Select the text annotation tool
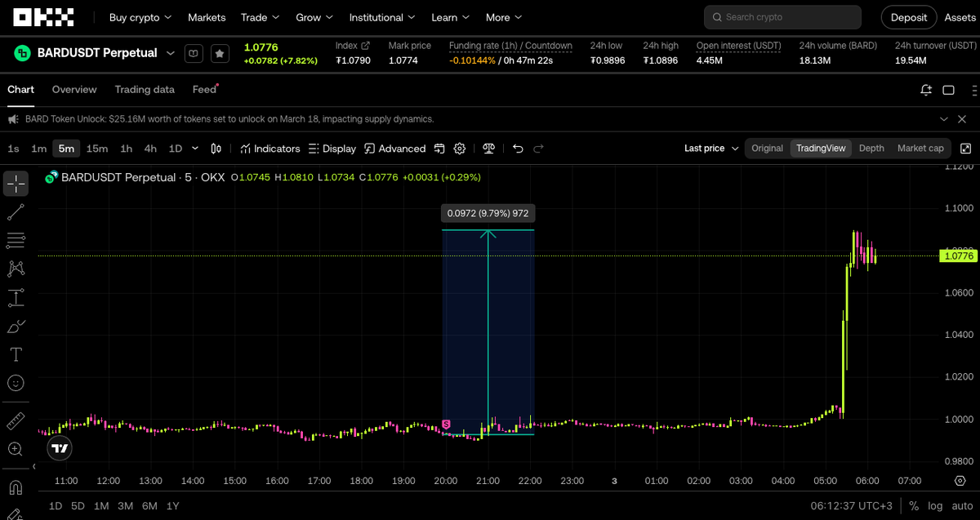This screenshot has width=980, height=520. [16, 354]
